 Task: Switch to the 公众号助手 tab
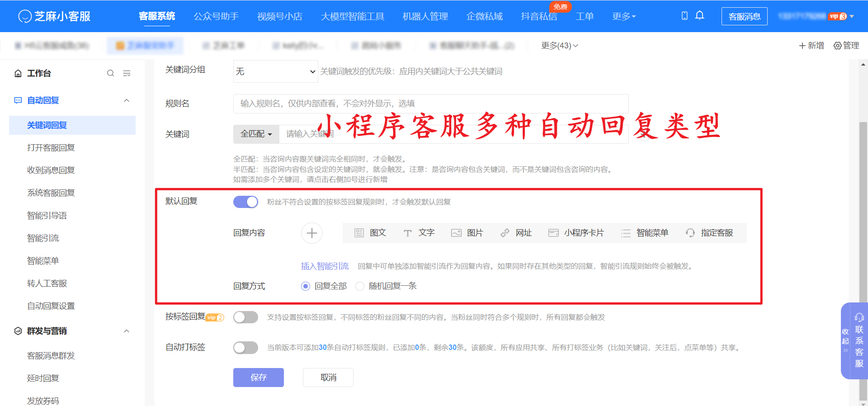pyautogui.click(x=216, y=16)
